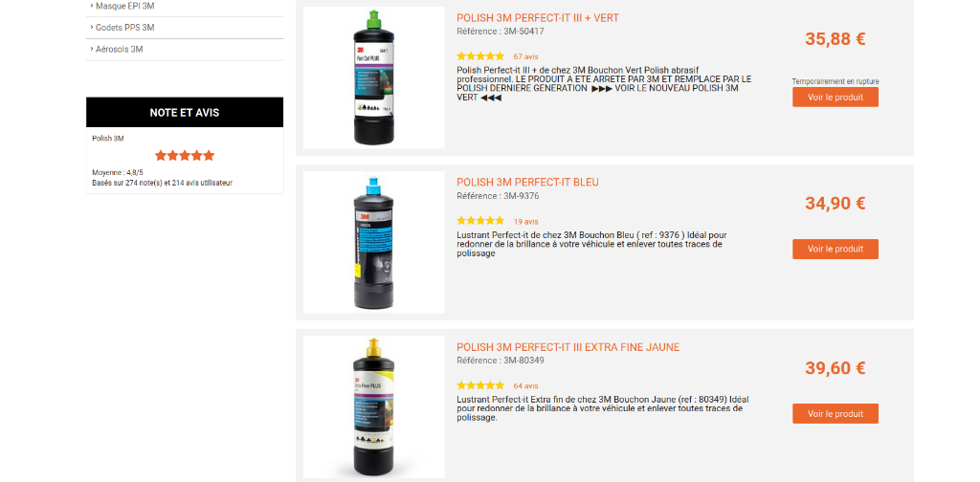
Task: Click Voir le produit for the 39,60 € polish
Action: click(x=835, y=413)
